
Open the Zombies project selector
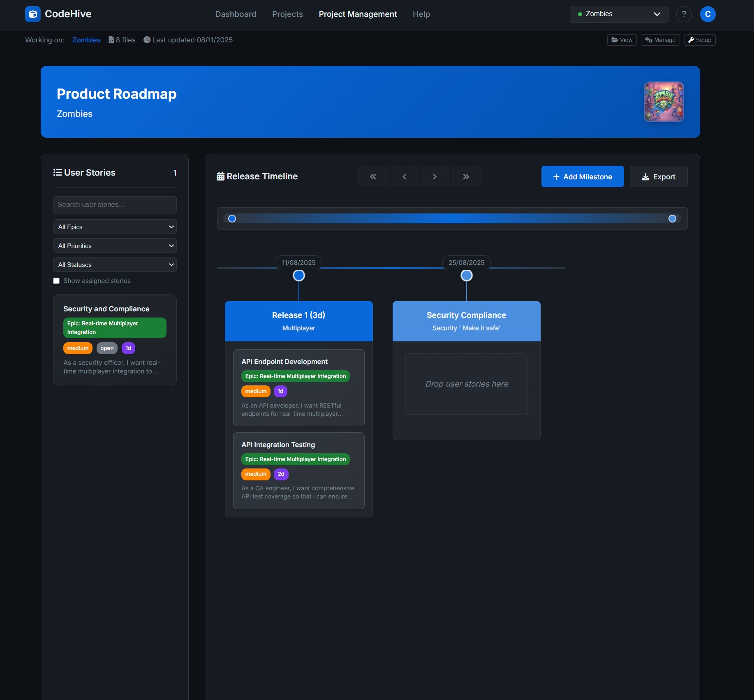coord(619,14)
